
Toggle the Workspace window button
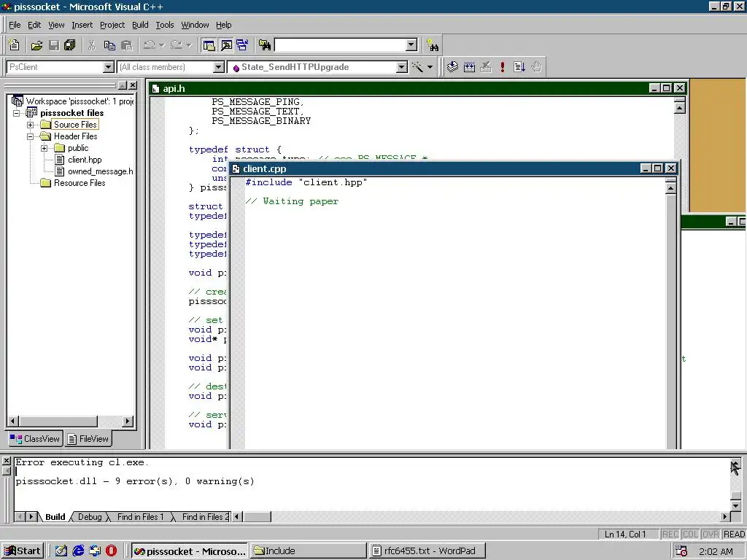click(x=209, y=45)
